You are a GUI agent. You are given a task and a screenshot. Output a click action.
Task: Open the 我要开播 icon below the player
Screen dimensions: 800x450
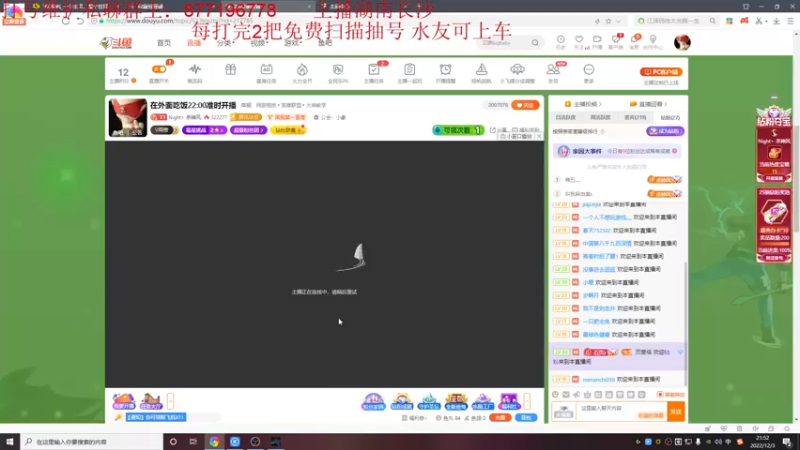pyautogui.click(x=123, y=402)
